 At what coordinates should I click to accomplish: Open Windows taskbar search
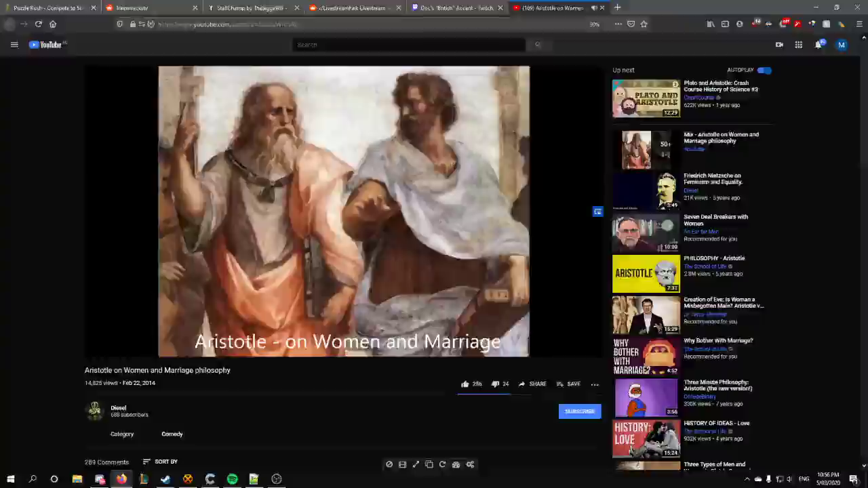pos(33,479)
